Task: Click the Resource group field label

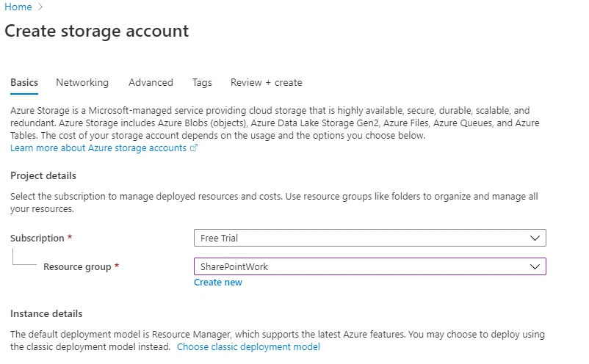Action: click(x=77, y=267)
